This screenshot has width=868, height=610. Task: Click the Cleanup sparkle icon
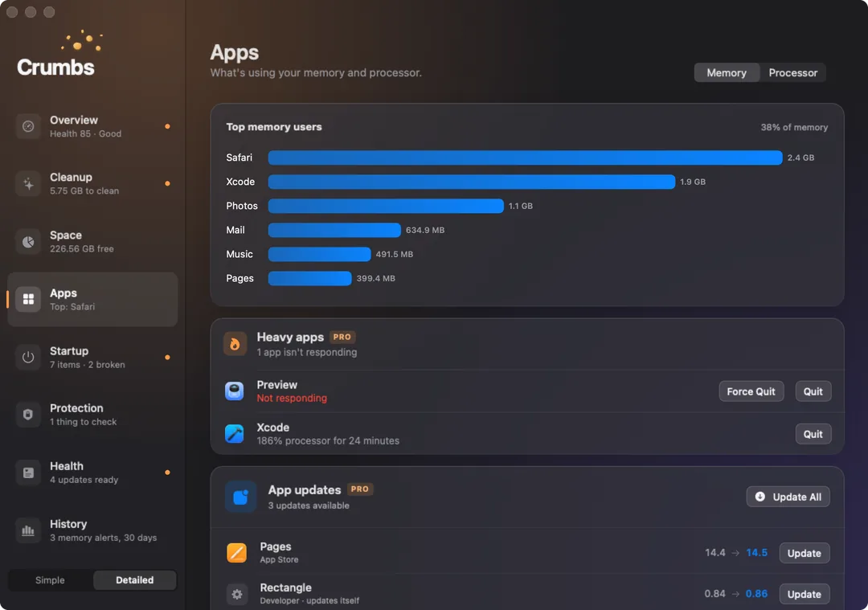tap(28, 184)
